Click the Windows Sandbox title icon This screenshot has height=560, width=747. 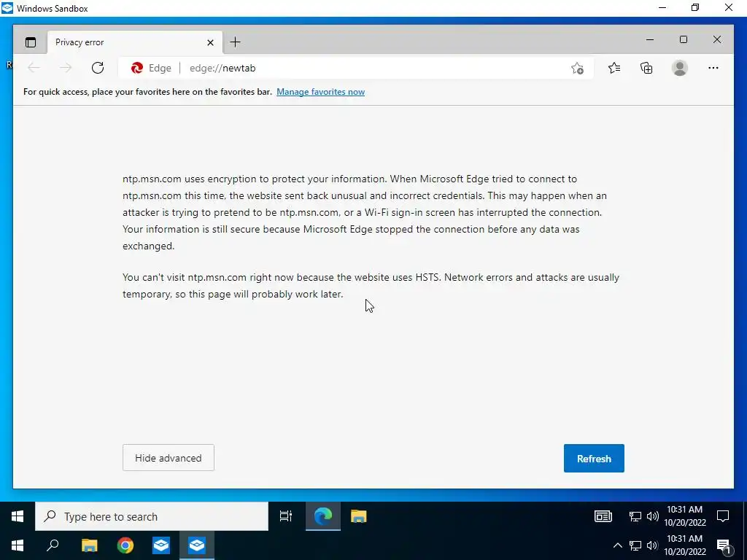pyautogui.click(x=7, y=8)
